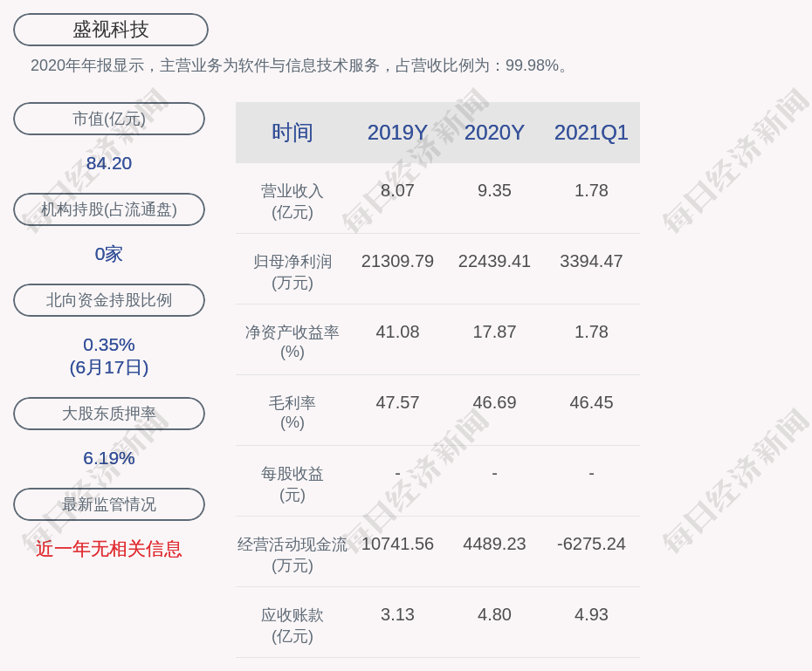
Task: Select the 经营活动现金流 (万元) row label
Action: (292, 555)
